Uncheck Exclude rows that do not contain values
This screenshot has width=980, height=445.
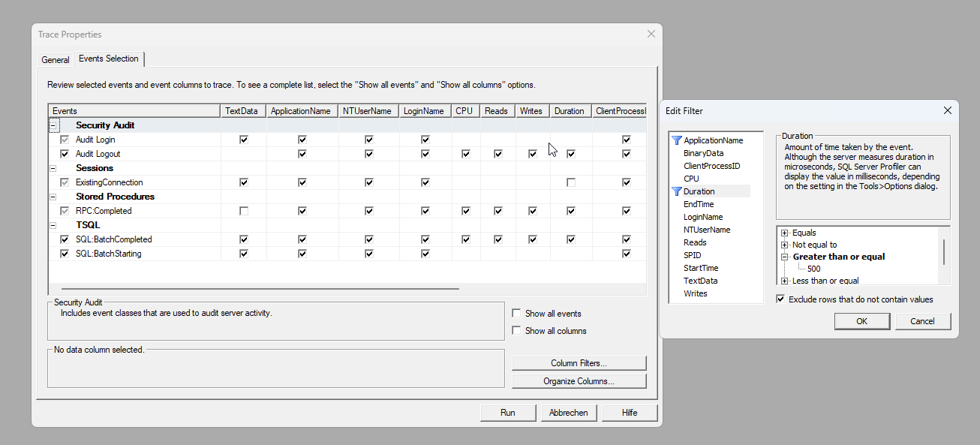(780, 299)
